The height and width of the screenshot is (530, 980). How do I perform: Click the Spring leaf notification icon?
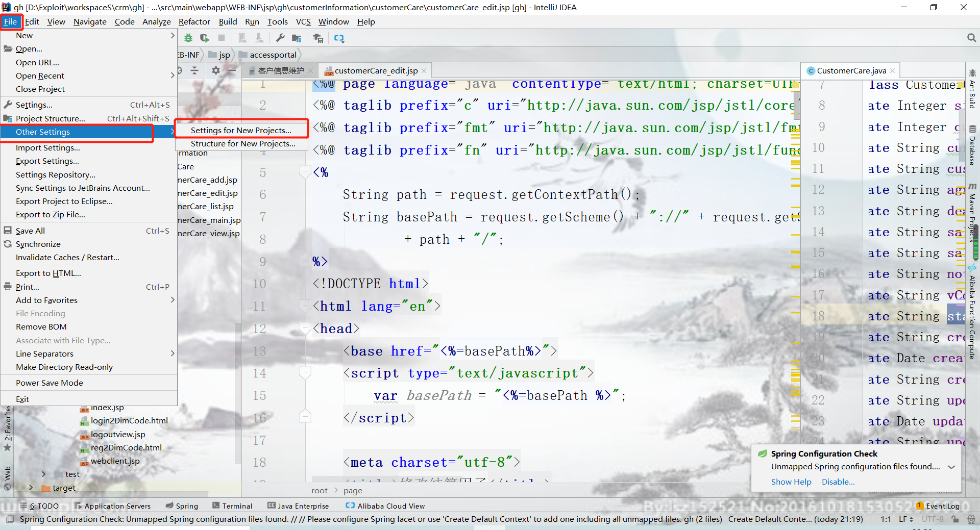763,453
